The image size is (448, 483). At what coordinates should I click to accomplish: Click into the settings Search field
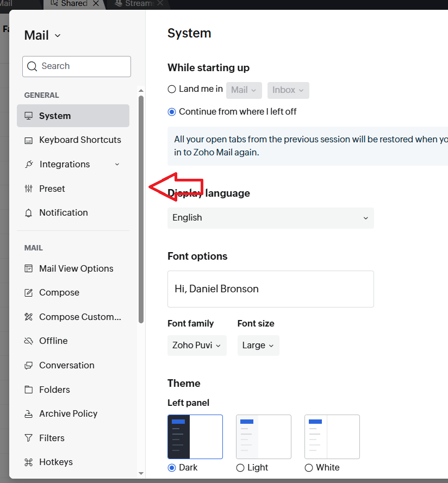point(77,66)
